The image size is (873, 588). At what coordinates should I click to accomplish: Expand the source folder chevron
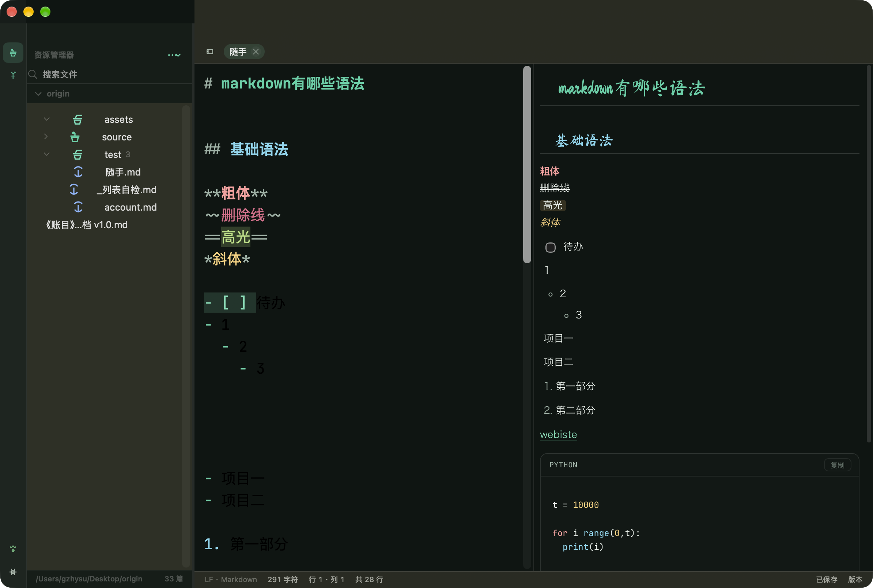(46, 136)
